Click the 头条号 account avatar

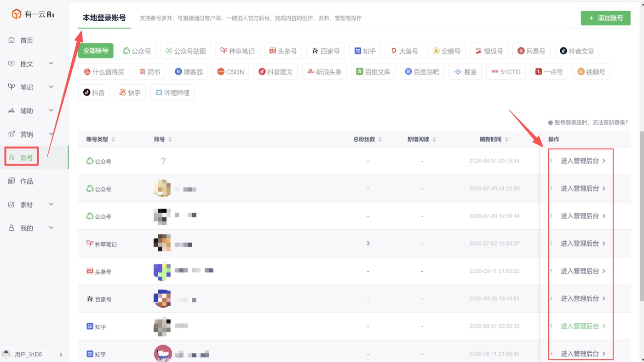tap(162, 271)
